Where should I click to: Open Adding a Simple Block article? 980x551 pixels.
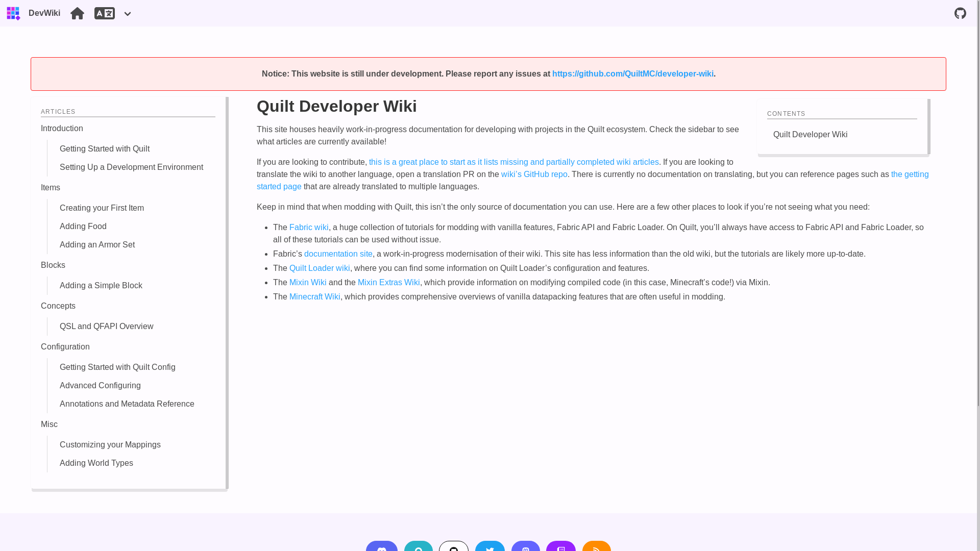coord(101,286)
